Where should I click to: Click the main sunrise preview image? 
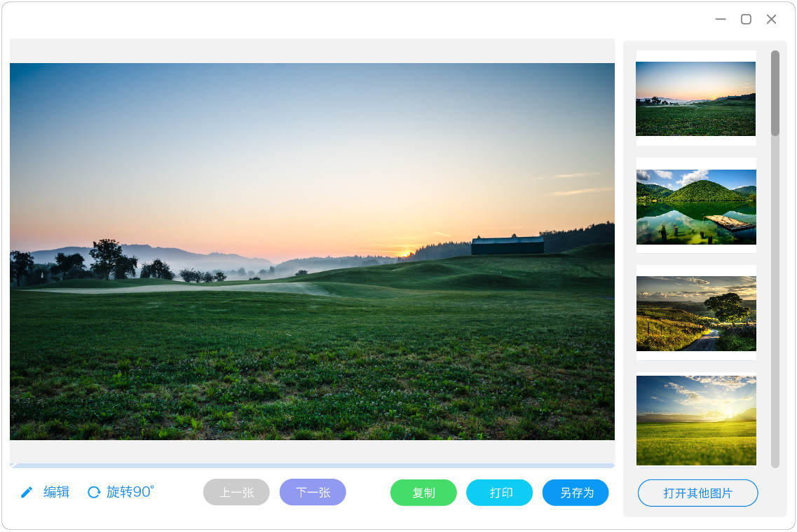tap(312, 252)
